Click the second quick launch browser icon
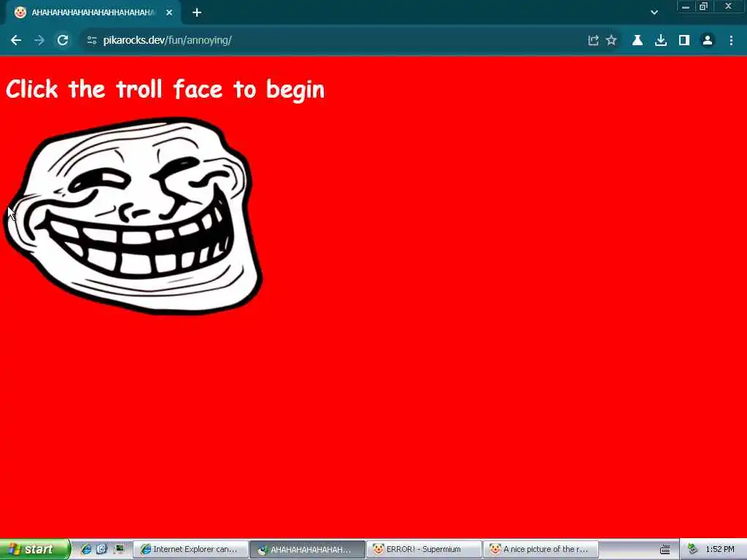 coord(102,549)
